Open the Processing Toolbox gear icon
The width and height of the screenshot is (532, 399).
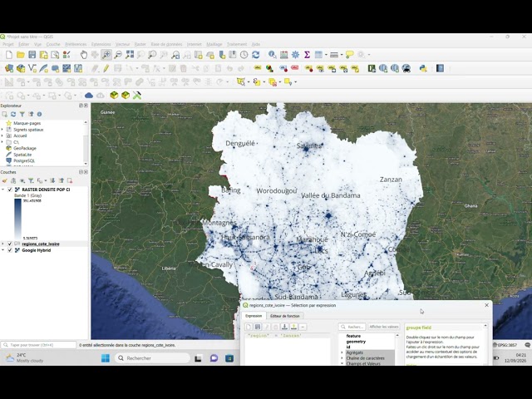(x=296, y=55)
